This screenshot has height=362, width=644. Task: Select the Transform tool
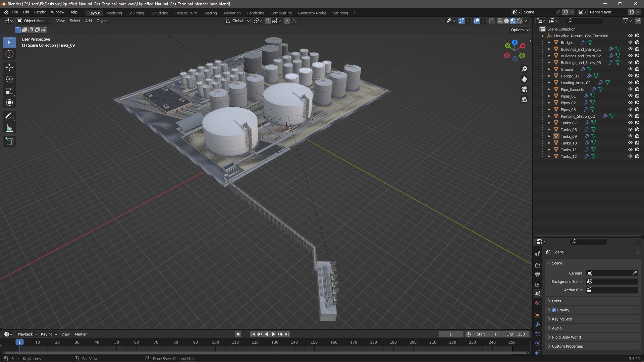[9, 103]
